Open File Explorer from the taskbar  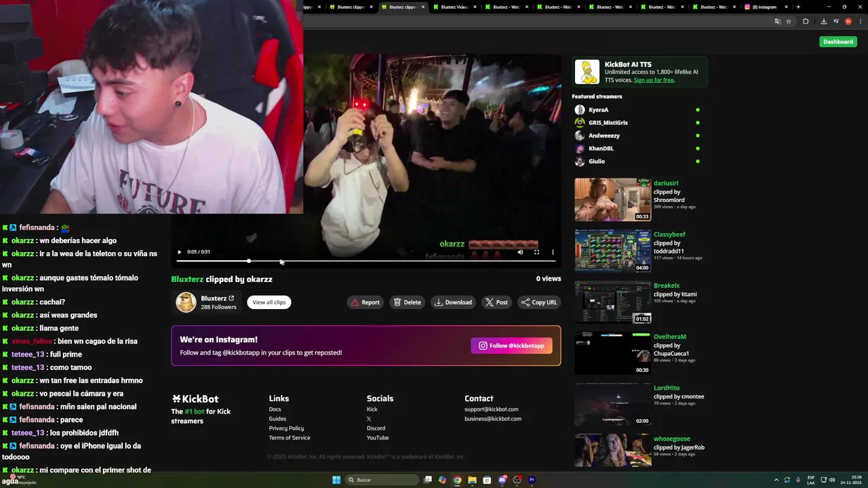point(473,480)
